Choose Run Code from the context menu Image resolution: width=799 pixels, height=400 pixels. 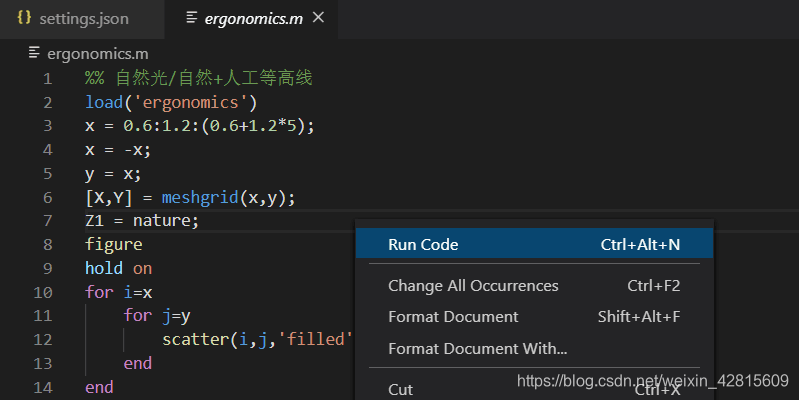[x=534, y=244]
